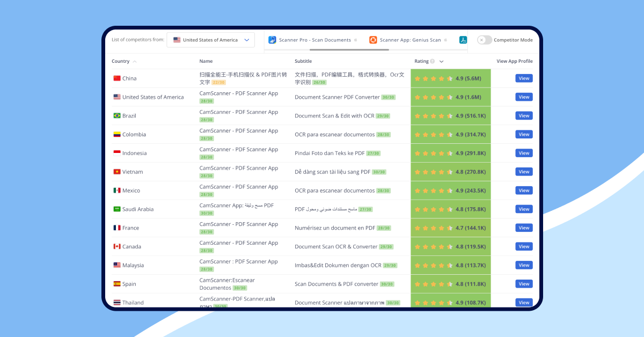This screenshot has height=337, width=644.
Task: Select the Scanner Pro - Scan Documents tab
Action: [x=314, y=40]
